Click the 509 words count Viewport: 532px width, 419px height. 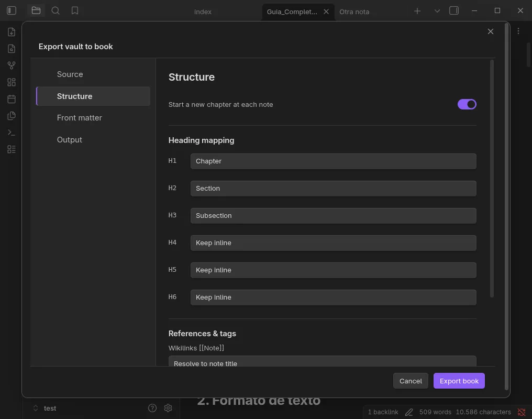435,412
